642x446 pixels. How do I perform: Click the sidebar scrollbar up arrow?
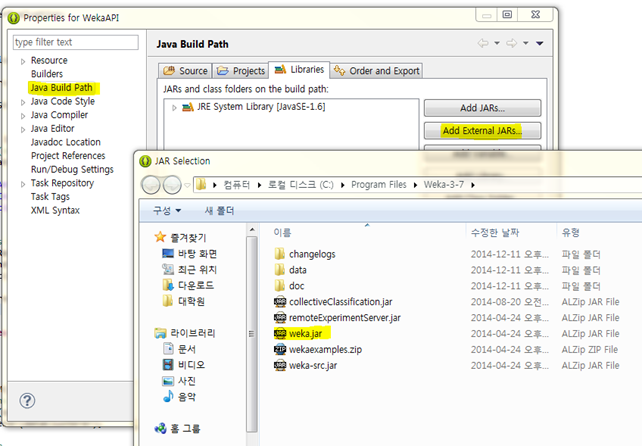[x=252, y=229]
